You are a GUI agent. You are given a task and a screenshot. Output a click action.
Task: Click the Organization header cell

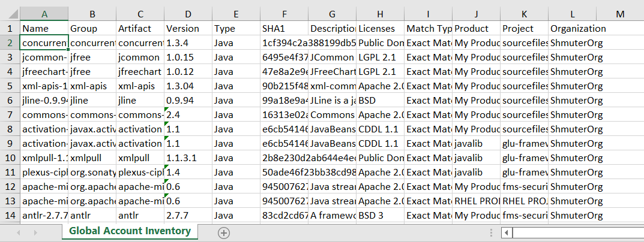tap(578, 28)
